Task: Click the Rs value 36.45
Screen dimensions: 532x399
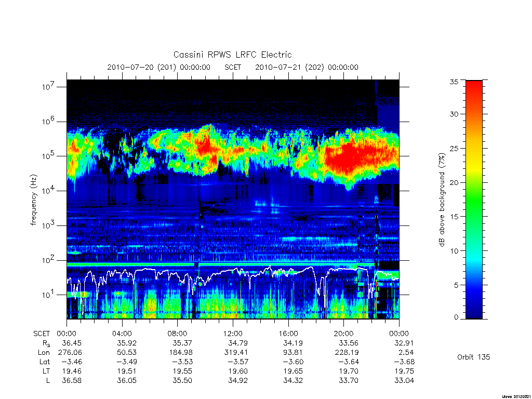Action: [x=72, y=343]
